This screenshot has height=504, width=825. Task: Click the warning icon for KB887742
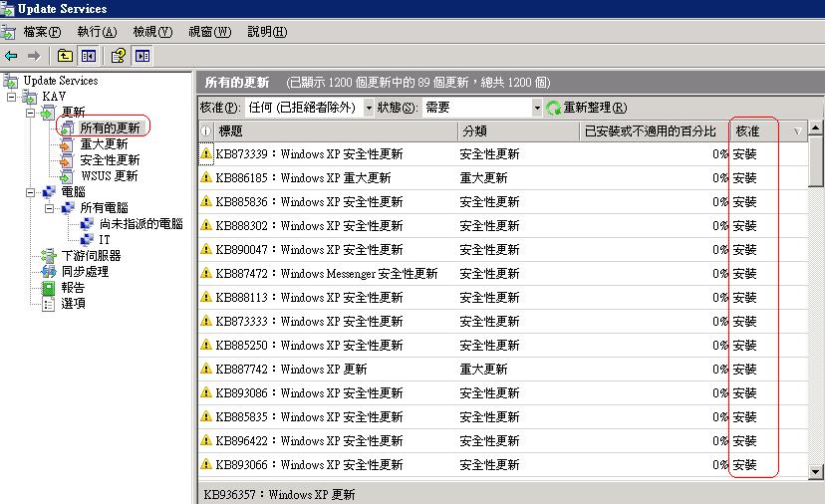click(x=205, y=369)
